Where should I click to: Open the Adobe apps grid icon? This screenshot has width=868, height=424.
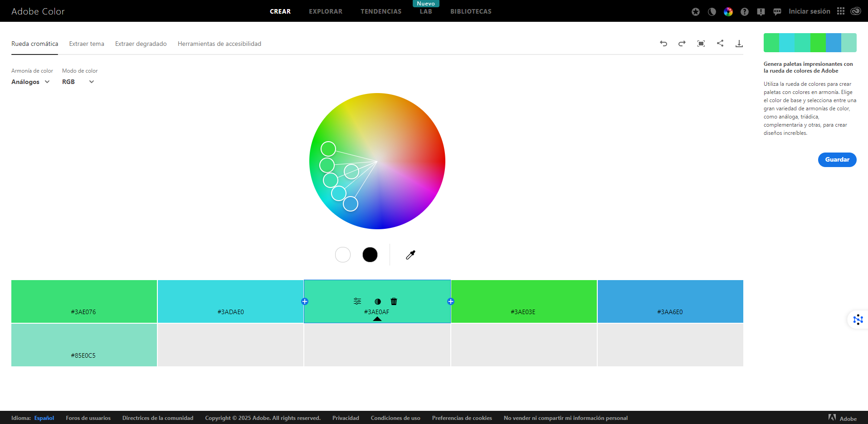[841, 11]
